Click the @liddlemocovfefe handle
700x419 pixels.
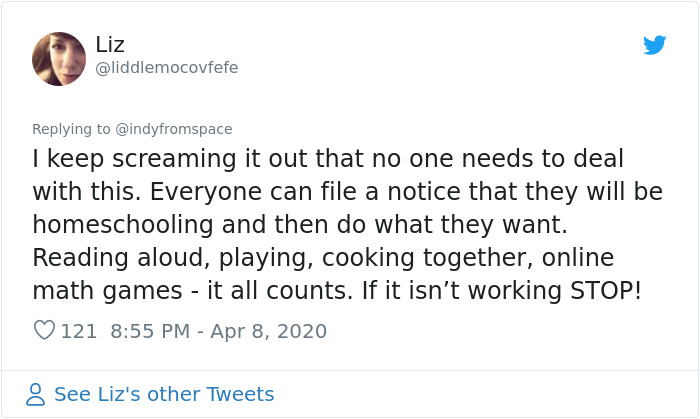pyautogui.click(x=167, y=67)
